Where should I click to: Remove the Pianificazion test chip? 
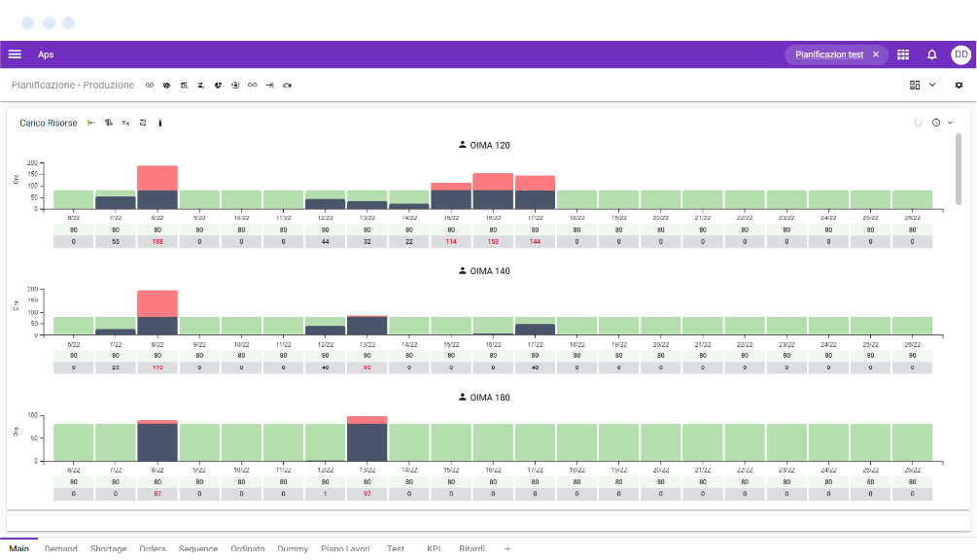[x=875, y=54]
